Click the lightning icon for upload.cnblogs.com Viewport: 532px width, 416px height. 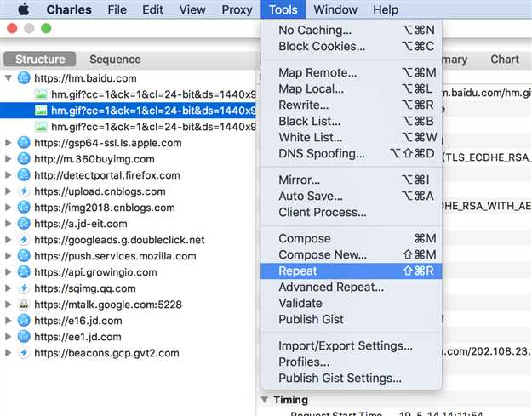pyautogui.click(x=24, y=191)
